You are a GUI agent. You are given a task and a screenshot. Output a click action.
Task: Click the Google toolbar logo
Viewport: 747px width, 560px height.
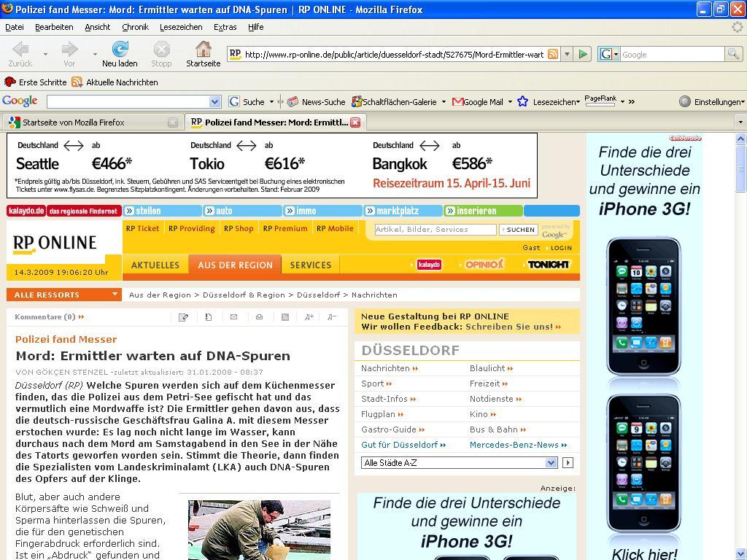(x=20, y=101)
